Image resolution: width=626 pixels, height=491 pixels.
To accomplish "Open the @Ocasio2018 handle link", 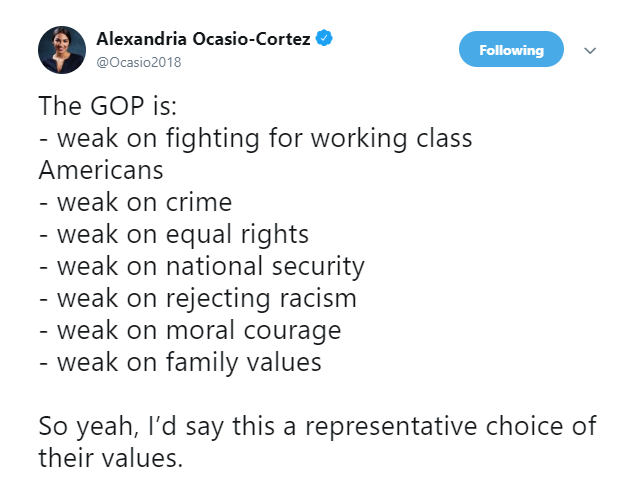I will pyautogui.click(x=140, y=62).
